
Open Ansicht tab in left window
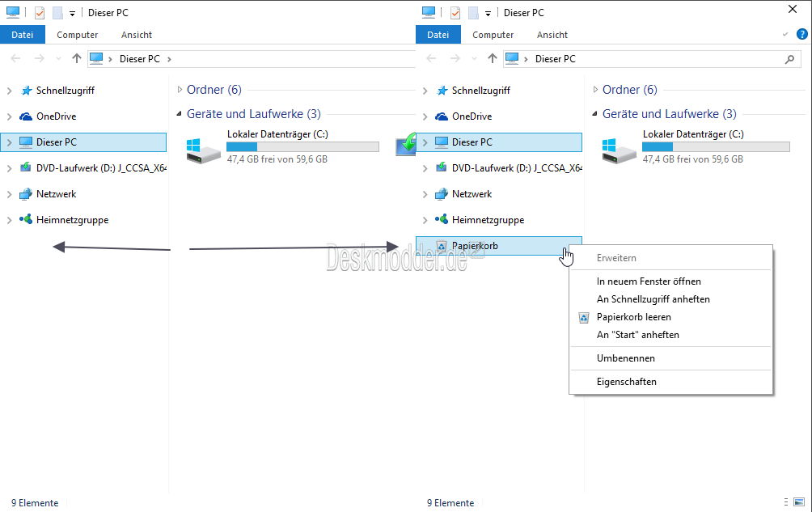click(137, 35)
